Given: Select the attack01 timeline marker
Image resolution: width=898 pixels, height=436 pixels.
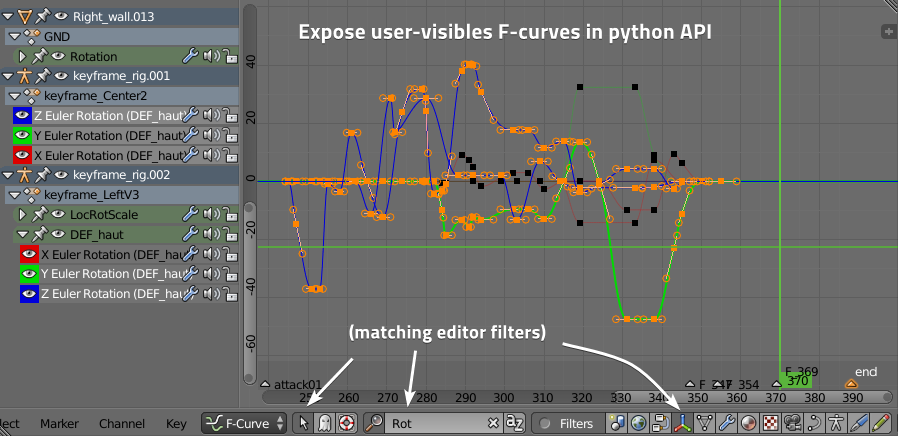Looking at the screenshot, I should tap(265, 384).
